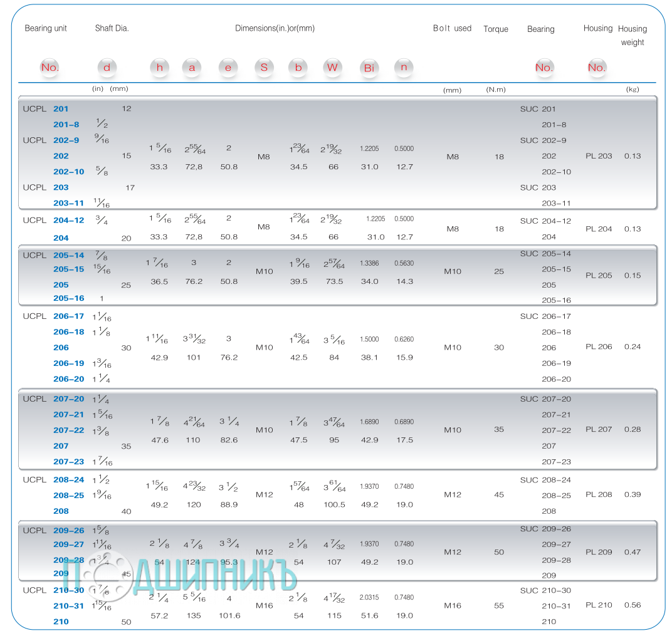Click the 'Bolt used' column heading
Viewport: 672px width, 636px height.
452,28
